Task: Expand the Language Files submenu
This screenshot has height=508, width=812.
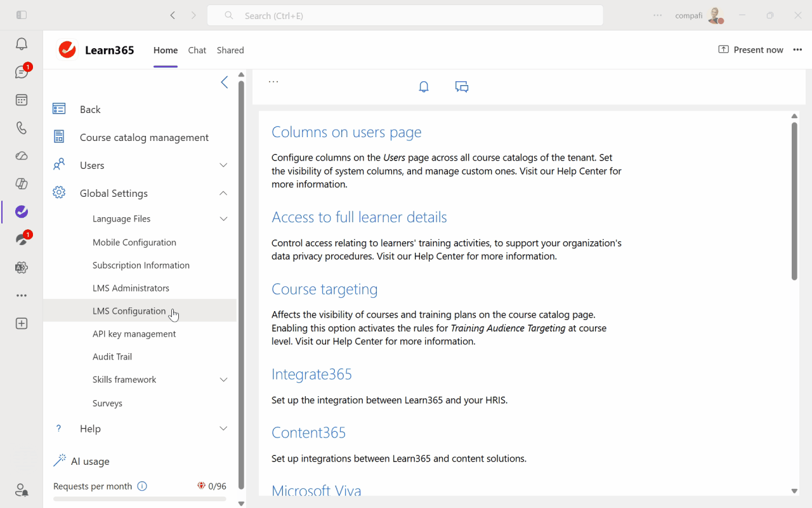Action: click(x=223, y=218)
